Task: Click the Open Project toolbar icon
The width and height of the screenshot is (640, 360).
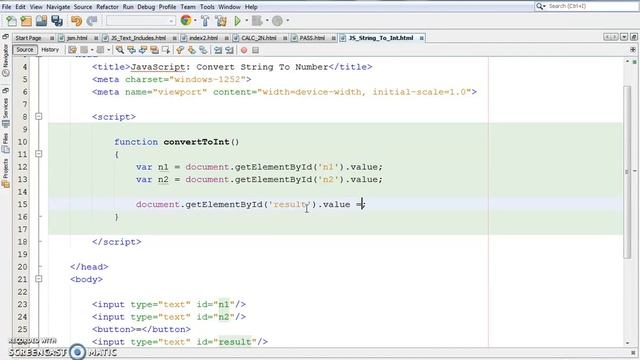Action: tap(41, 21)
